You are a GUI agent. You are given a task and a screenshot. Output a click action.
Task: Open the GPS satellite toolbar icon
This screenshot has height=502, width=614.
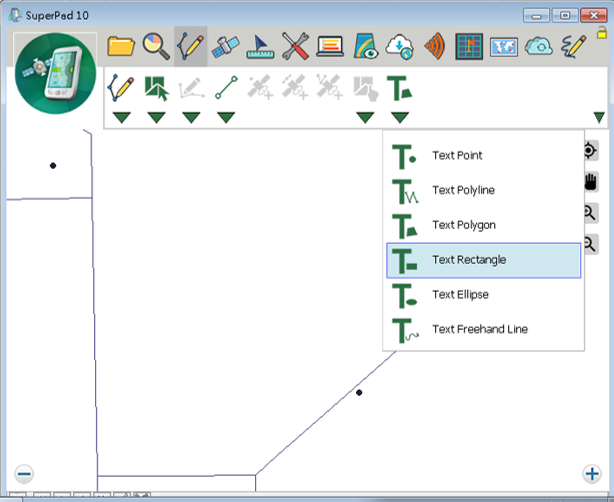[x=225, y=47]
